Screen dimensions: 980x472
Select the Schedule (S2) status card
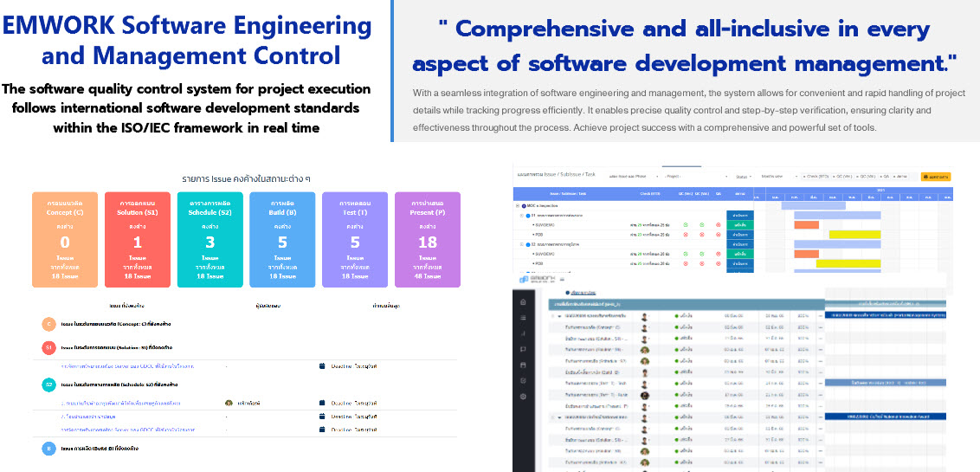[x=210, y=239]
